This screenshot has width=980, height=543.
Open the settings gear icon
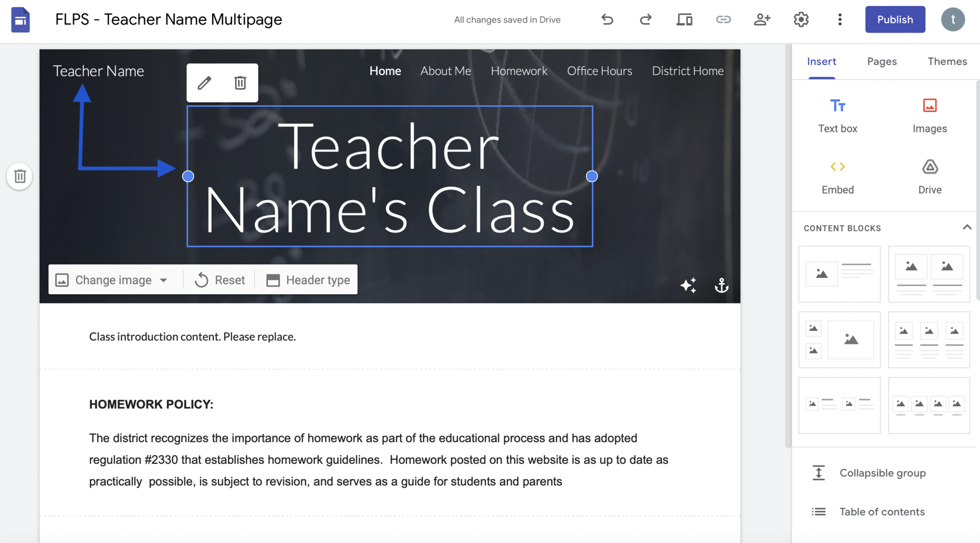tap(801, 19)
